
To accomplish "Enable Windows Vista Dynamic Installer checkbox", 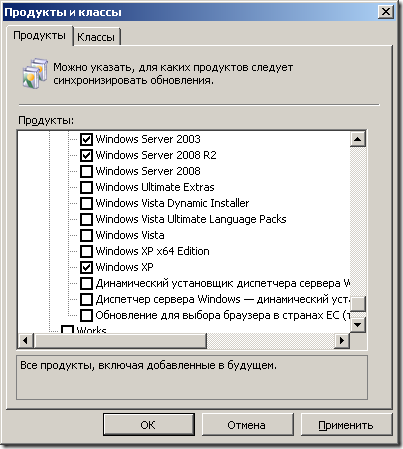I will (86, 203).
